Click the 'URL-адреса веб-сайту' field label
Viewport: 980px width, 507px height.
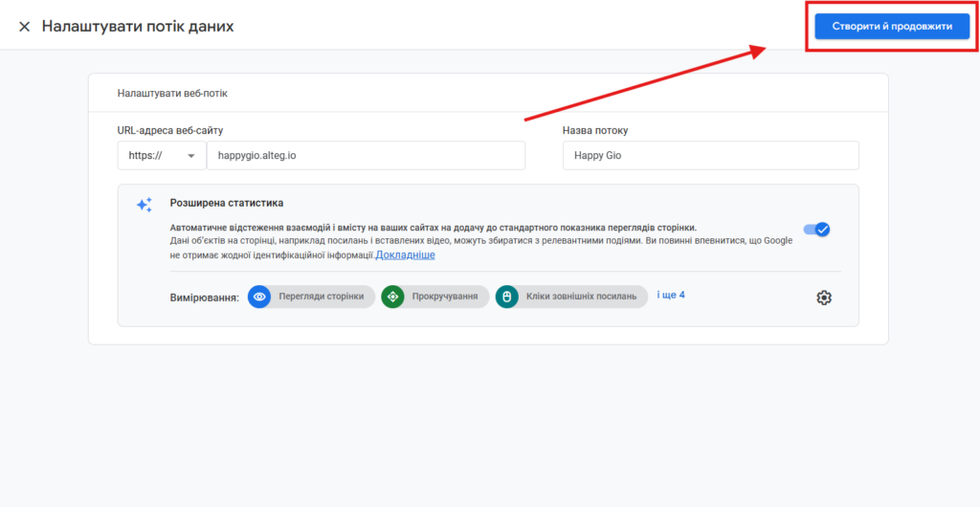click(x=170, y=130)
